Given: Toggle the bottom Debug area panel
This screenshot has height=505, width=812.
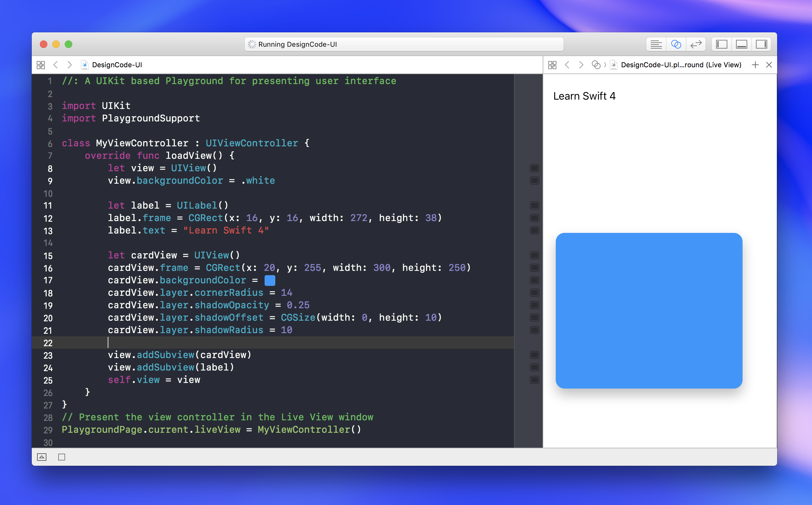Looking at the screenshot, I should (742, 45).
